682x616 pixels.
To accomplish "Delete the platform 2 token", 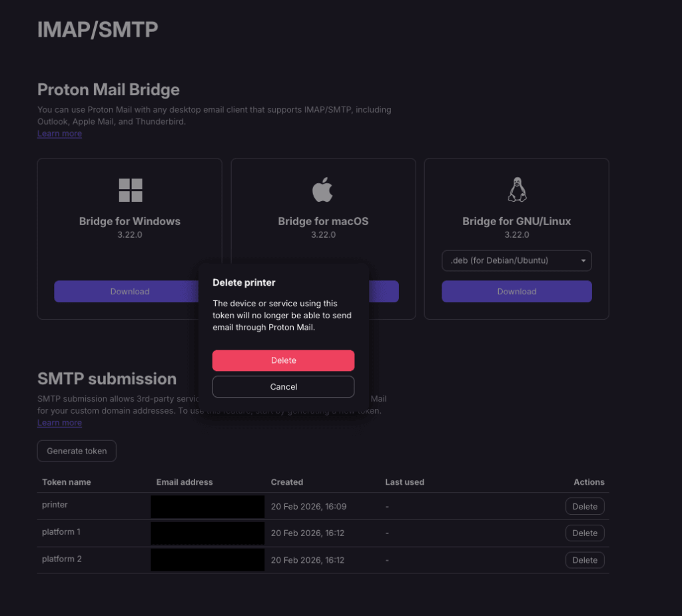I will click(x=585, y=560).
